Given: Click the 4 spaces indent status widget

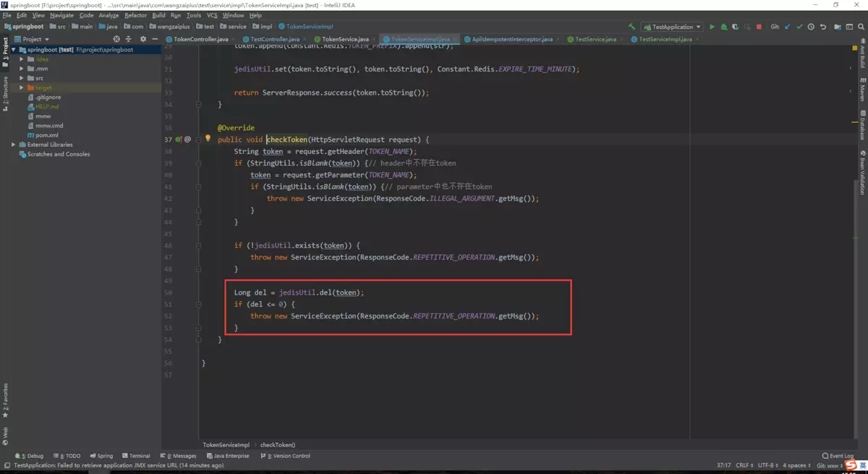Looking at the screenshot, I should click(x=796, y=465).
